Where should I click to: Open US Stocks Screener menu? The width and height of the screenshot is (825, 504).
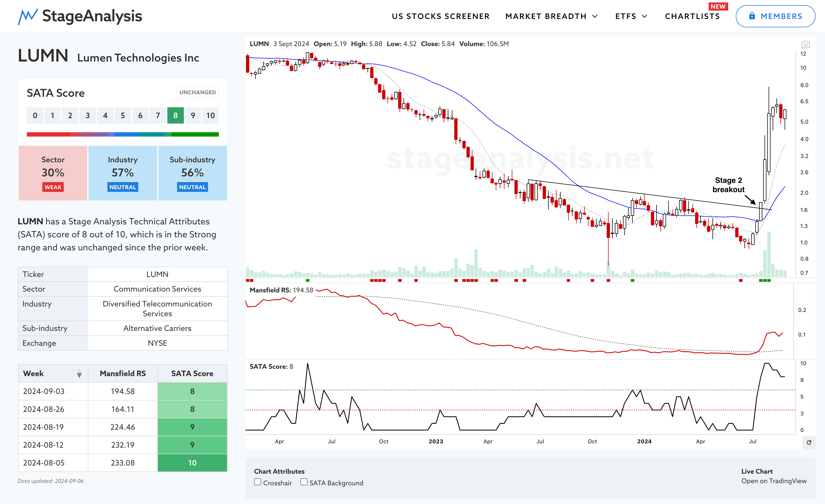click(x=441, y=16)
